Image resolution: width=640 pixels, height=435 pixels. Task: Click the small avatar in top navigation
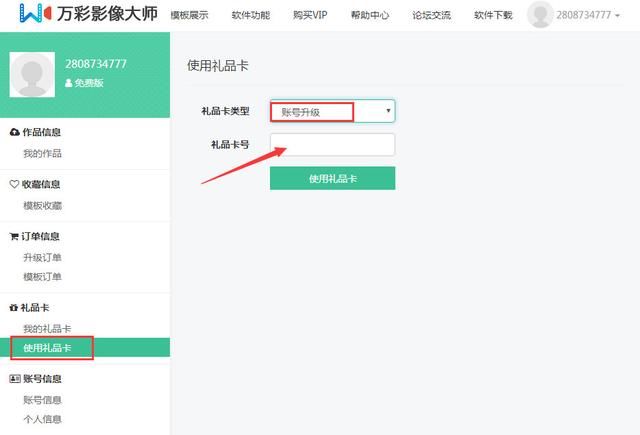(540, 15)
